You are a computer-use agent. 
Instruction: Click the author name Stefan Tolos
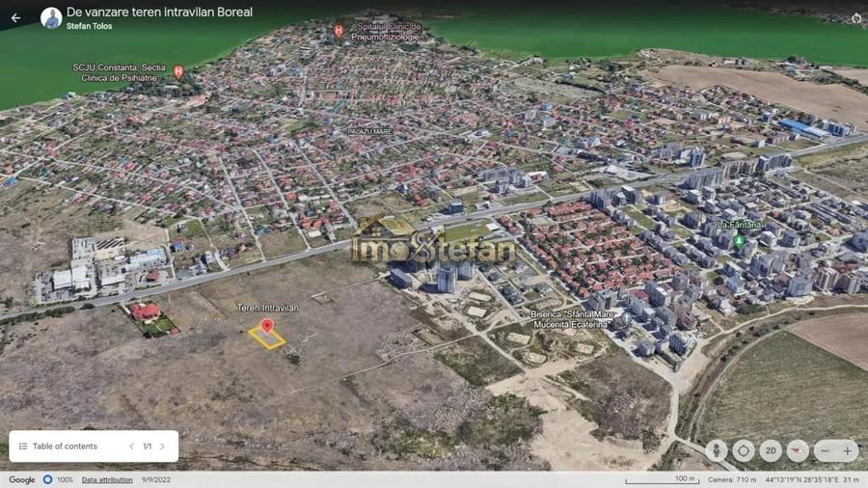89,26
